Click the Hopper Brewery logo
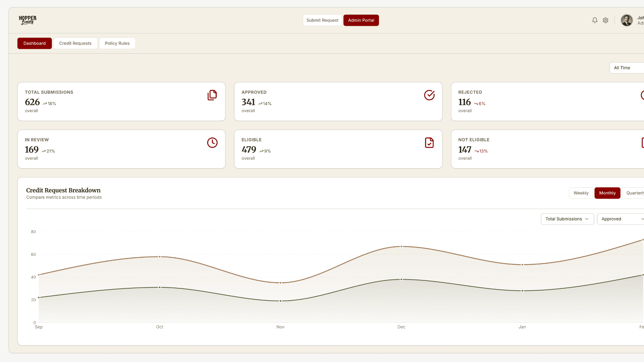 [28, 20]
